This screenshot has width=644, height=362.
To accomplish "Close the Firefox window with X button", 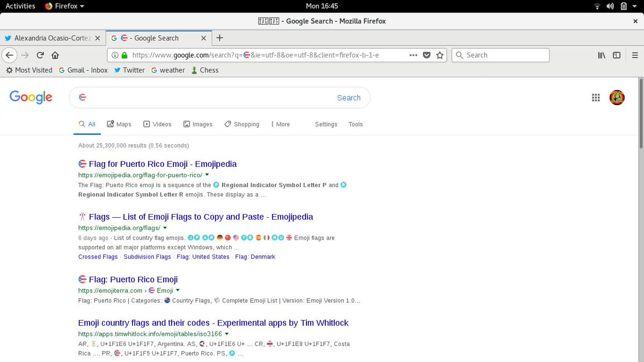I will (x=635, y=21).
